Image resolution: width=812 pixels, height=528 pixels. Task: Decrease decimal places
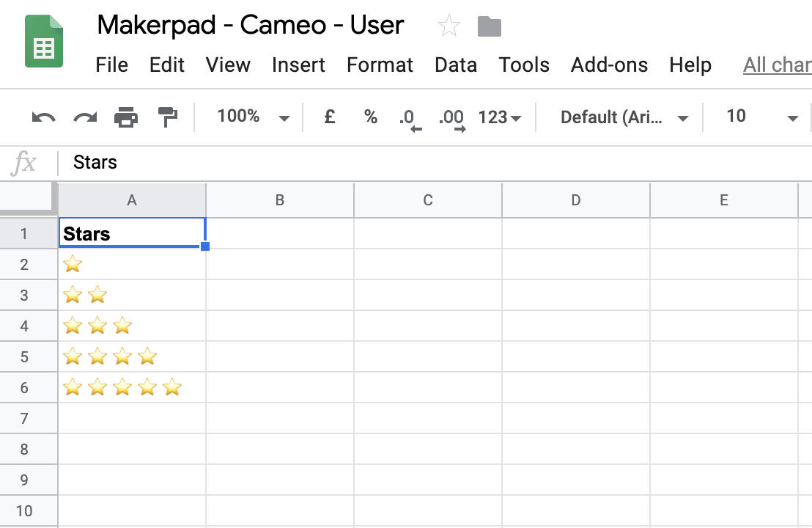coord(408,118)
